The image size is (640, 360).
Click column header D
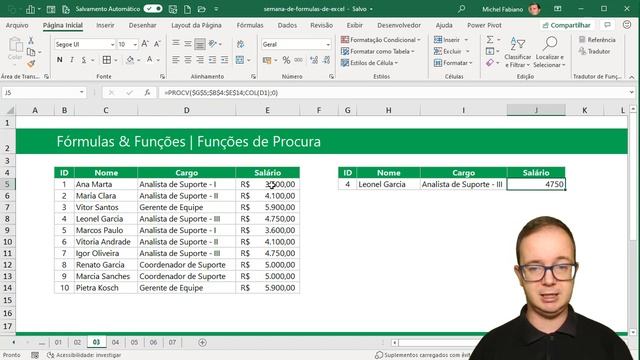click(x=187, y=110)
